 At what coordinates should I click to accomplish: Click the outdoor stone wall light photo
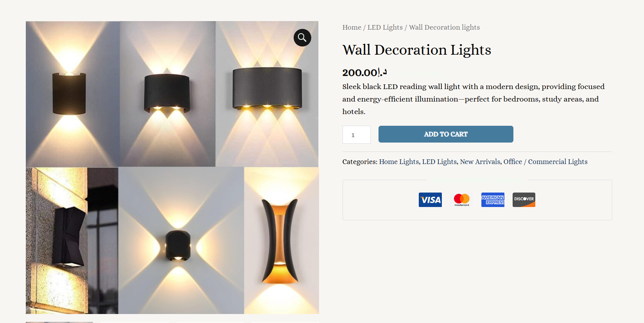tap(72, 240)
